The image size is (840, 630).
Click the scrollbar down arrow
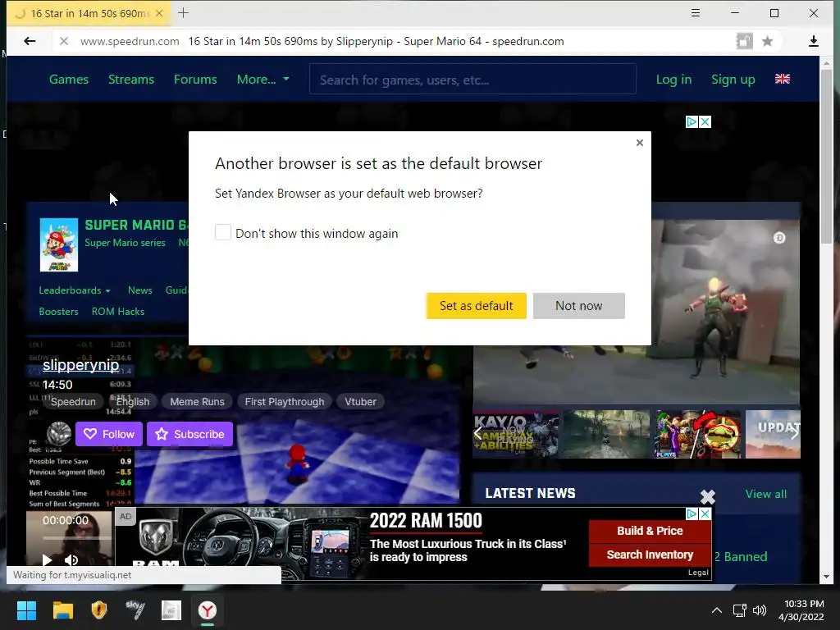pos(826,577)
